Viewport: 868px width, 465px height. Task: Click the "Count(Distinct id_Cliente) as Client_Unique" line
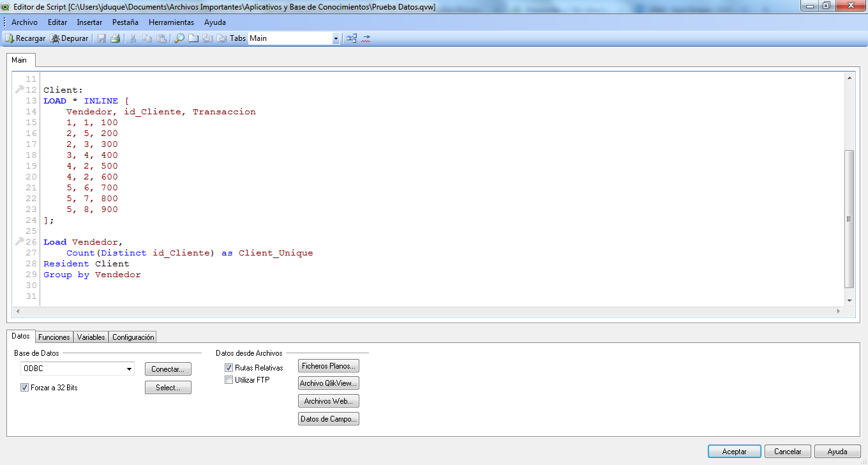tap(190, 253)
